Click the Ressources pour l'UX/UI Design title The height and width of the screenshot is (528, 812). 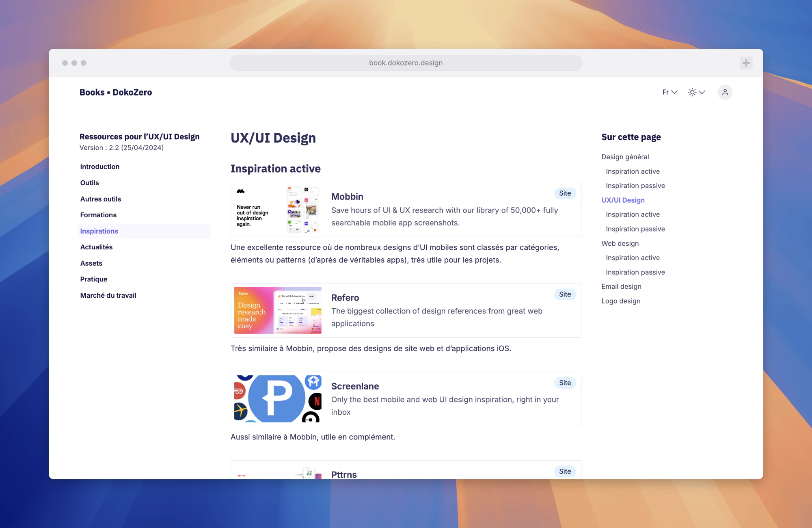point(139,137)
